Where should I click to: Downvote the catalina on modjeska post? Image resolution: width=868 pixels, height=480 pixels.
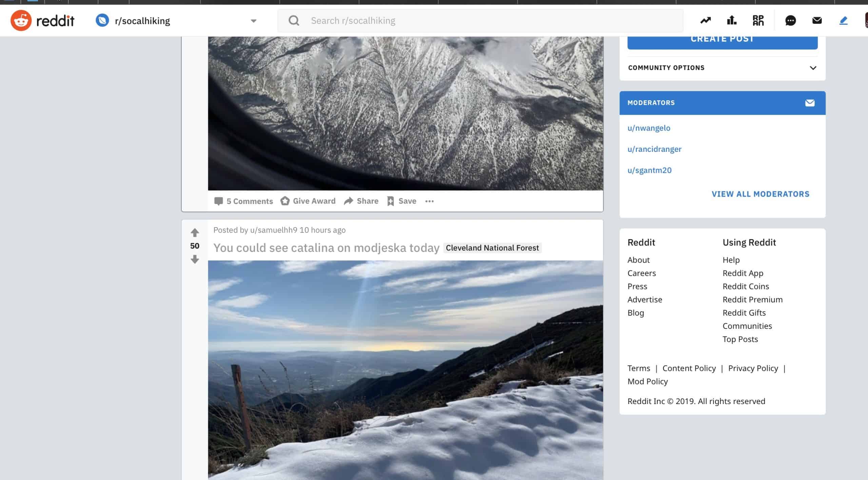tap(195, 259)
